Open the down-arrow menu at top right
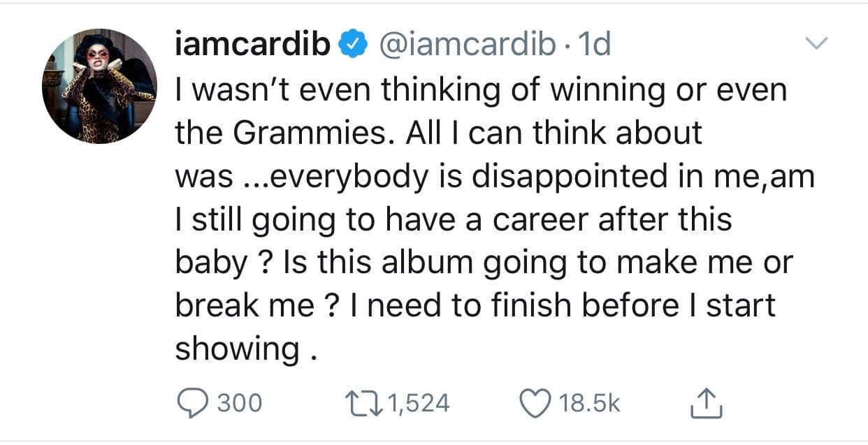 click(x=816, y=43)
